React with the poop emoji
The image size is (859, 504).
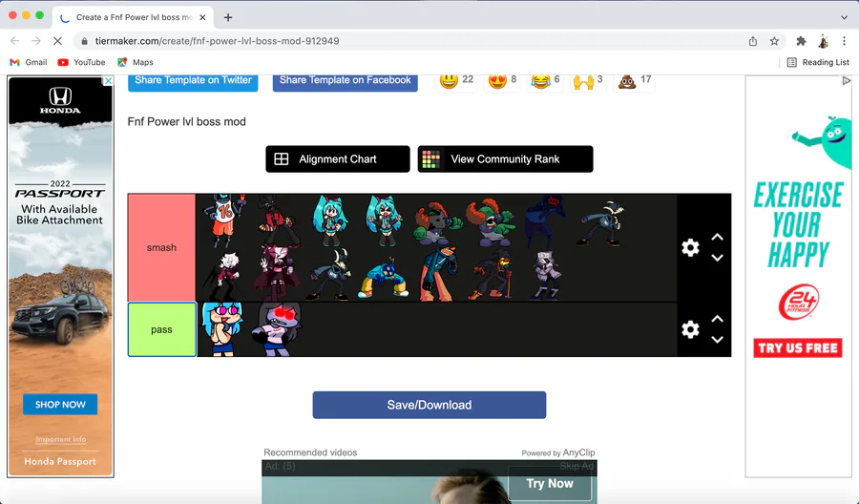(627, 82)
